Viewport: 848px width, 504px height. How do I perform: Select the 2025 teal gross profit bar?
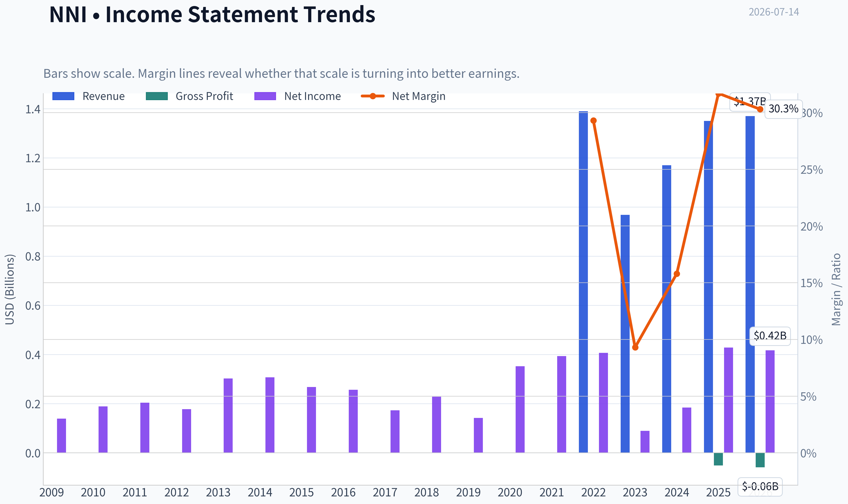tap(718, 459)
